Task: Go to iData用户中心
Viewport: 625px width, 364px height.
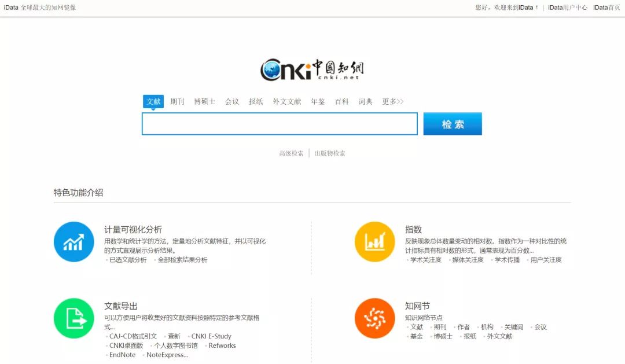Action: 568,8
